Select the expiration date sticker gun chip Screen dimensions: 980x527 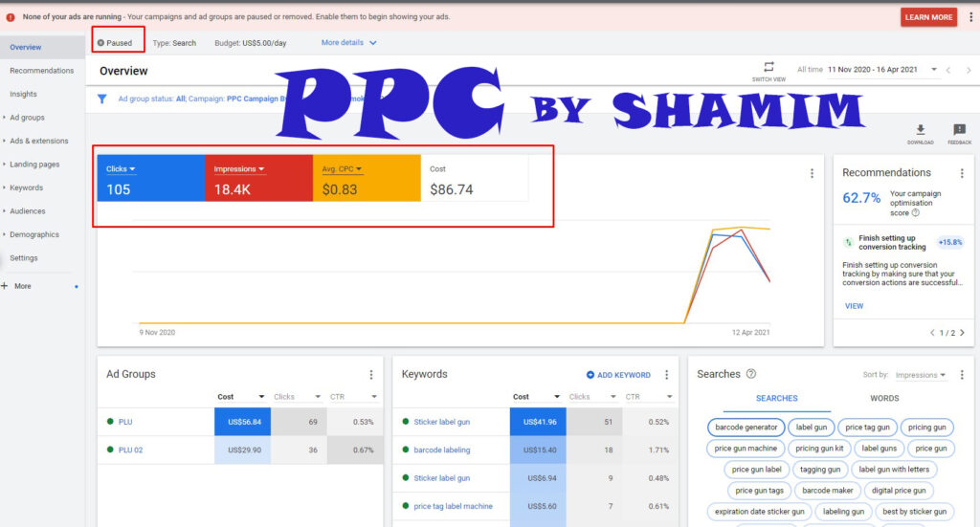(759, 512)
